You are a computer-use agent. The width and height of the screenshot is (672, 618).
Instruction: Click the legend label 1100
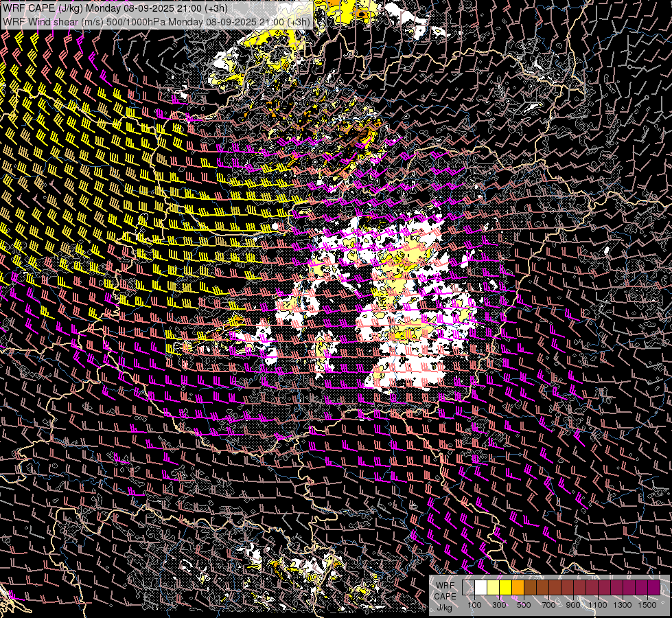pos(597,605)
